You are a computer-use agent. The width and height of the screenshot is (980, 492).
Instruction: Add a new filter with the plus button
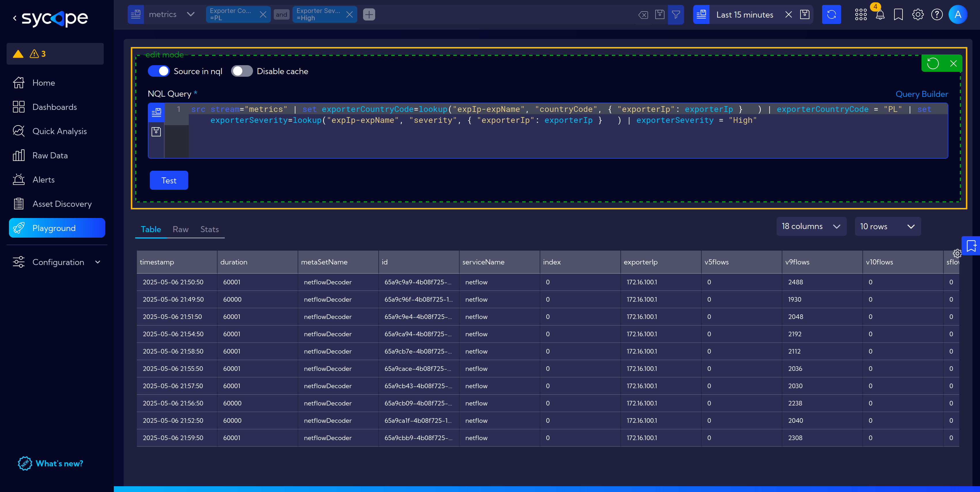(369, 14)
